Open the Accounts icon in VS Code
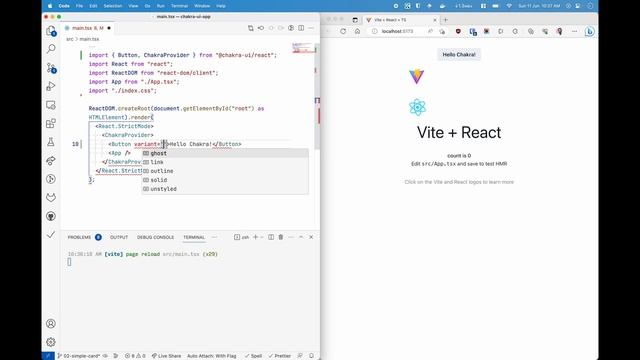The width and height of the screenshot is (640, 360). pos(51,324)
